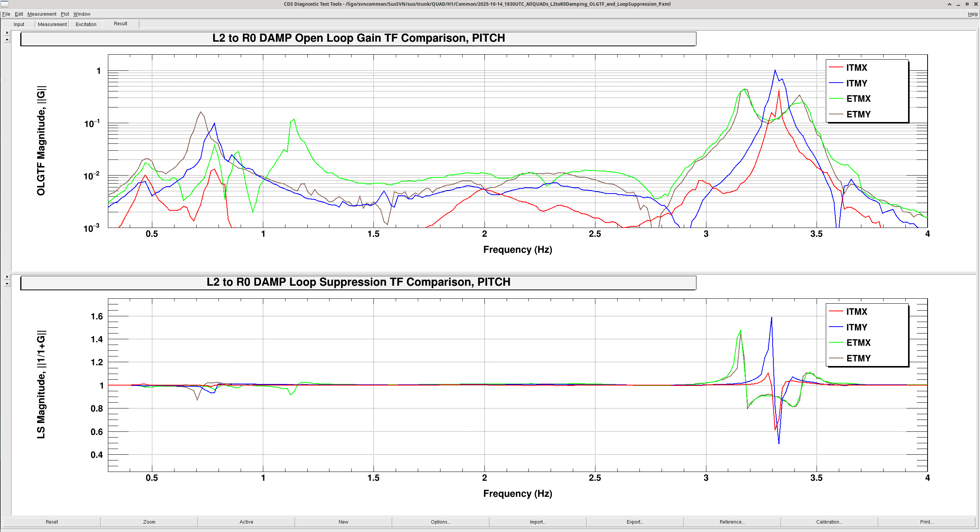The image size is (980, 532).
Task: Click right-arrow icon beside bottom plot
Action: (7, 277)
